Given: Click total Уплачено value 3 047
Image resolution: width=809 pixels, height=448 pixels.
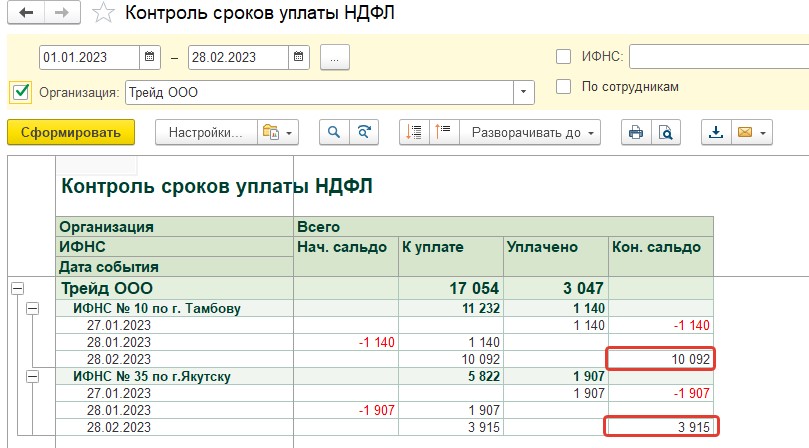Looking at the screenshot, I should click(x=583, y=288).
